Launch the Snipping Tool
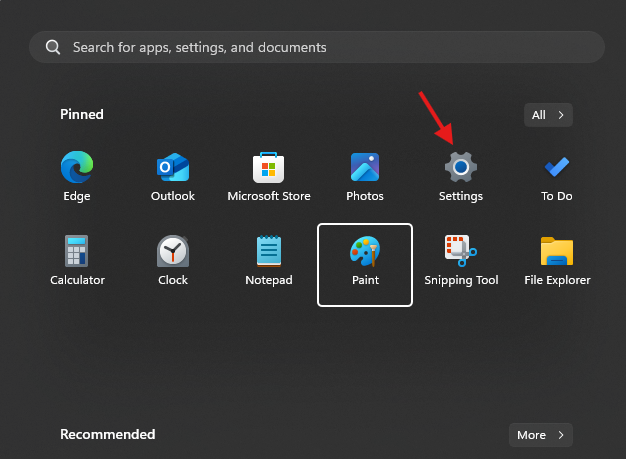 click(x=461, y=251)
